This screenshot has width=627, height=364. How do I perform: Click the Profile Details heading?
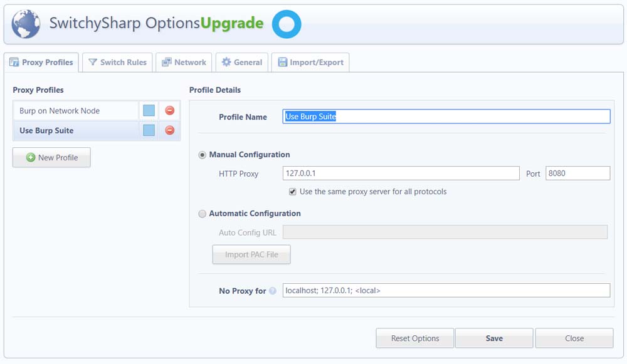click(215, 90)
